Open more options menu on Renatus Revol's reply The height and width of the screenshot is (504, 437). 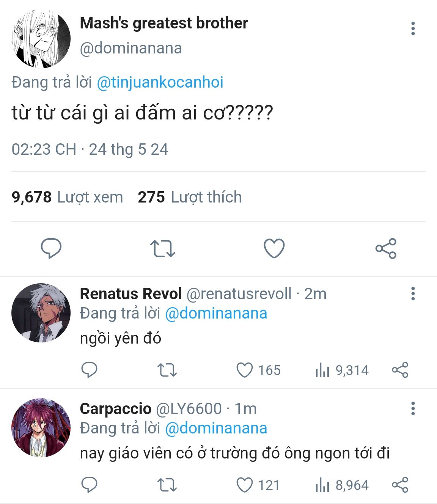pos(413,294)
